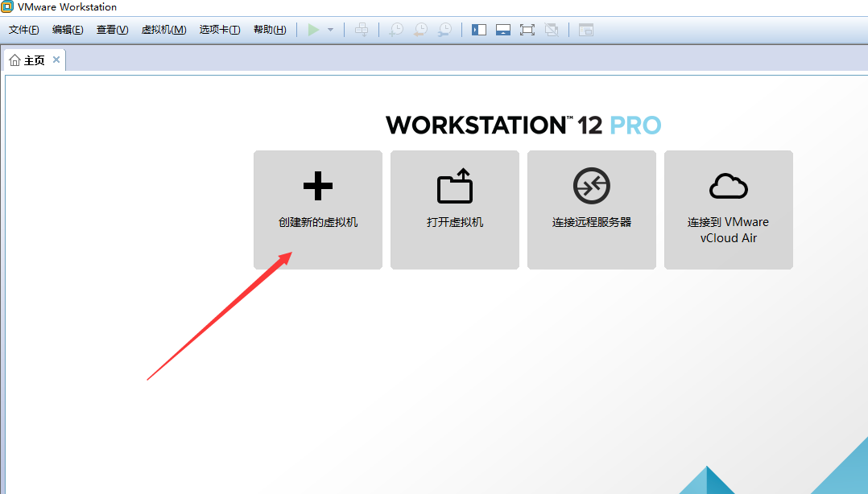Image resolution: width=868 pixels, height=494 pixels.
Task: Click the 连接远程服务器 button
Action: pyautogui.click(x=592, y=210)
